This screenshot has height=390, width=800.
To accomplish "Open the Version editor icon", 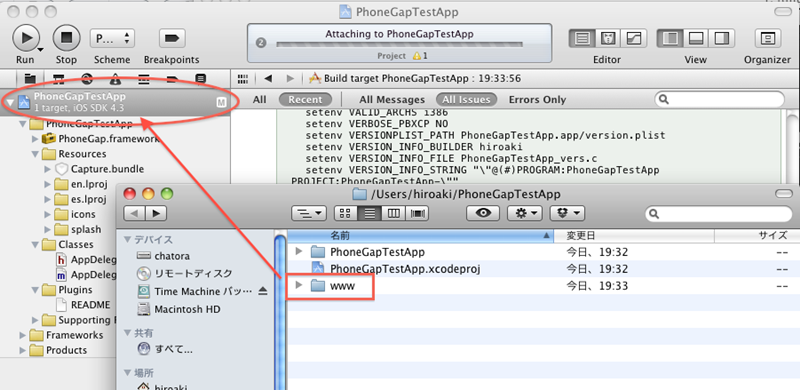I will pos(633,38).
